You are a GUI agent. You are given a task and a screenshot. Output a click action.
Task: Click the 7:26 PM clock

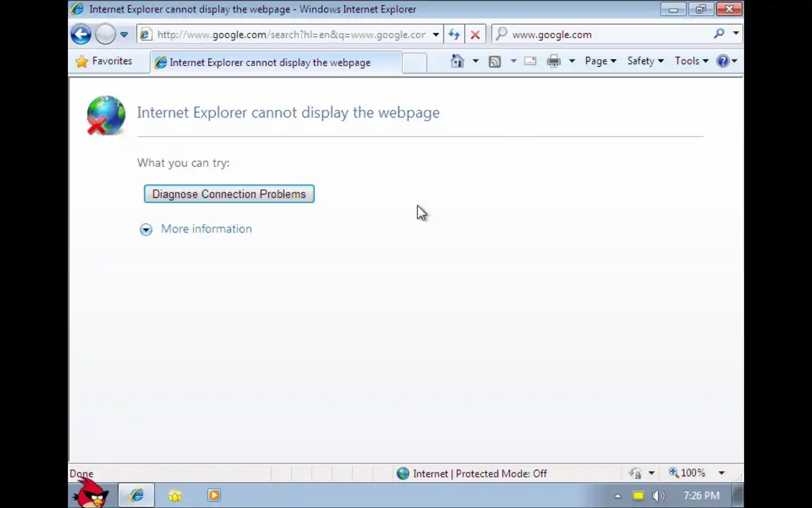click(x=701, y=496)
